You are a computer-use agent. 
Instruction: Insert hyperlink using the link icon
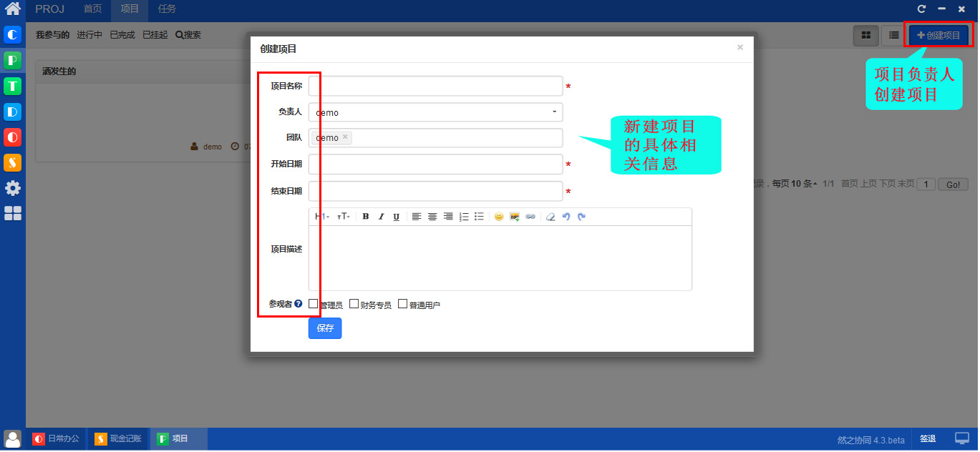click(x=530, y=217)
